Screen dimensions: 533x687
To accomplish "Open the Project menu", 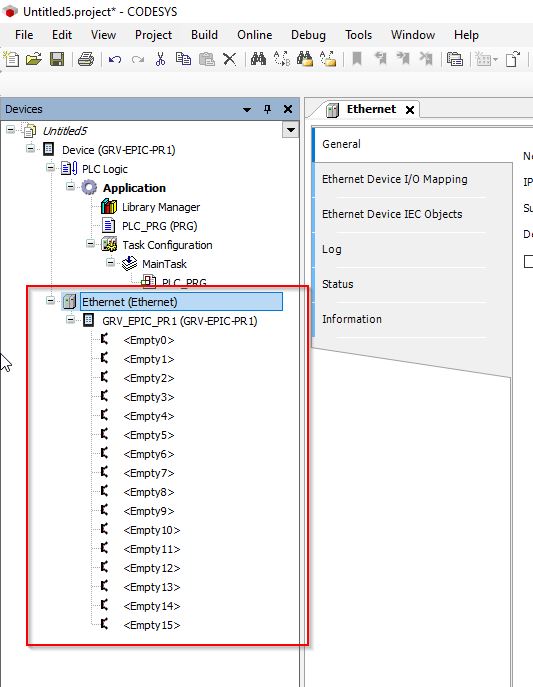I will point(153,35).
